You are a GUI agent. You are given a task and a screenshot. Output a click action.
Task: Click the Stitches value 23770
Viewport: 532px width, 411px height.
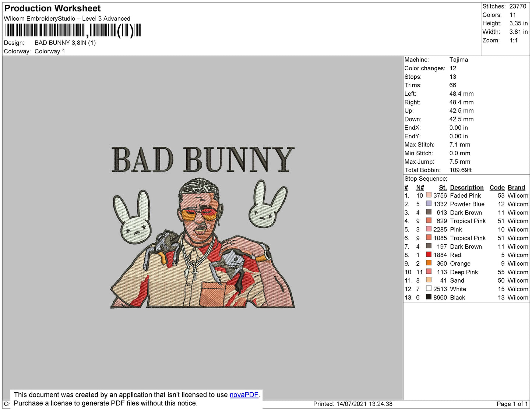point(518,6)
